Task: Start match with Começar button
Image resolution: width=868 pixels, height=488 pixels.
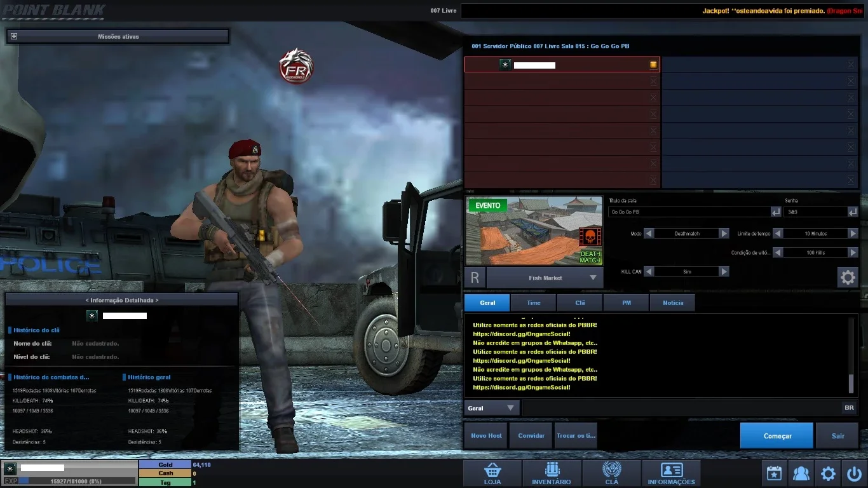Action: (x=777, y=436)
